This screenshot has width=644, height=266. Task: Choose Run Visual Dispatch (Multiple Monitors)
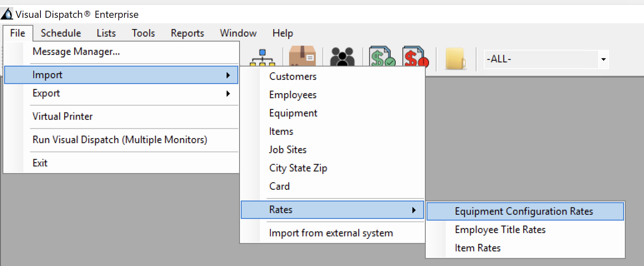pyautogui.click(x=121, y=140)
